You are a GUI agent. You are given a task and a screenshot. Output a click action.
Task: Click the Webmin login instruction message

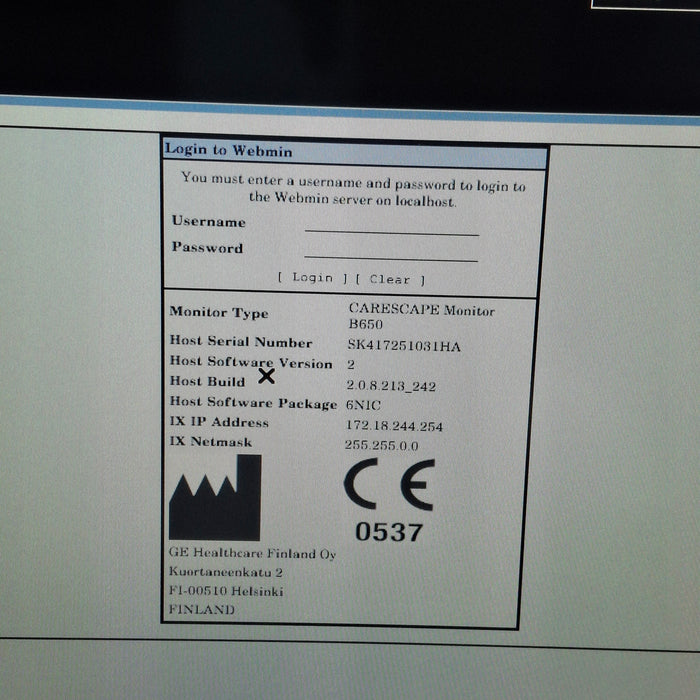click(x=353, y=190)
